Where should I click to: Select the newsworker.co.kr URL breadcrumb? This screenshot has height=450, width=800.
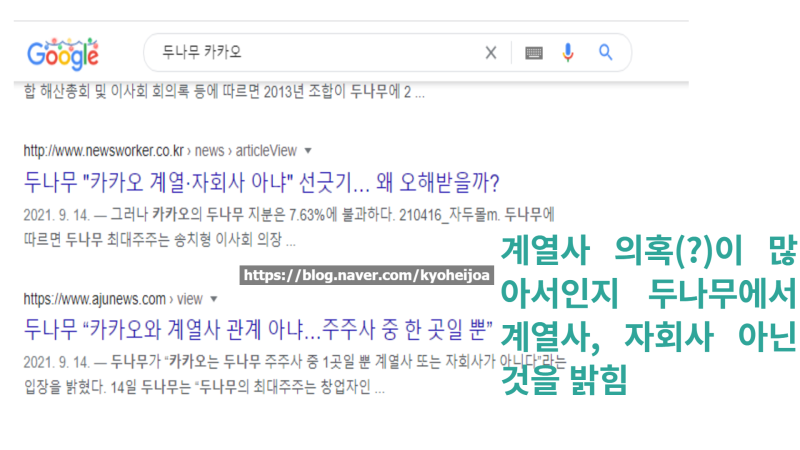(x=160, y=151)
